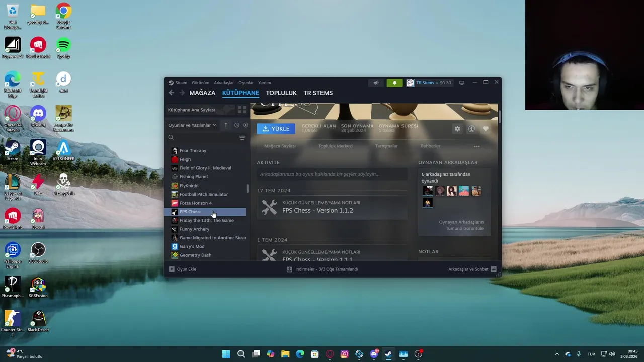Screen dimensions: 644x362
Task: Click Oynayan Arkadaşların Tümünü Görüntüle link
Action: pyautogui.click(x=461, y=225)
